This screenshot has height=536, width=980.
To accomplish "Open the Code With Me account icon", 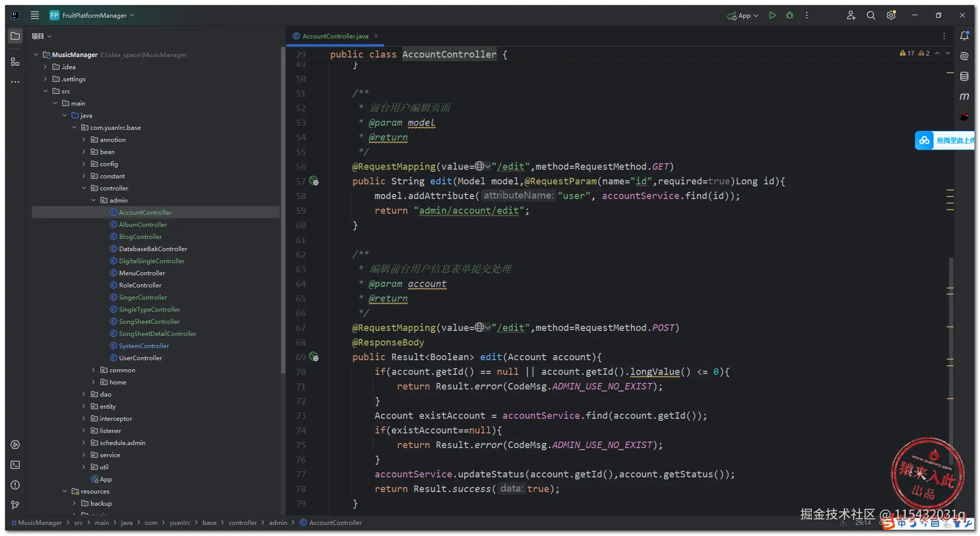I will point(851,15).
